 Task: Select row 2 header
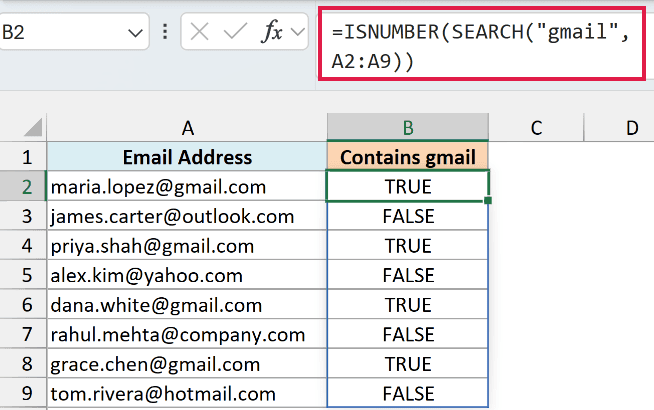point(23,186)
